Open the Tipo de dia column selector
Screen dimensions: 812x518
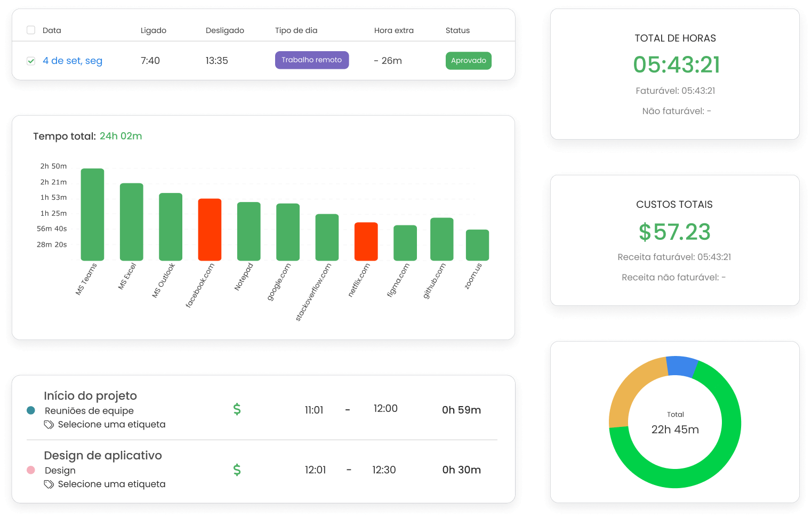[296, 30]
